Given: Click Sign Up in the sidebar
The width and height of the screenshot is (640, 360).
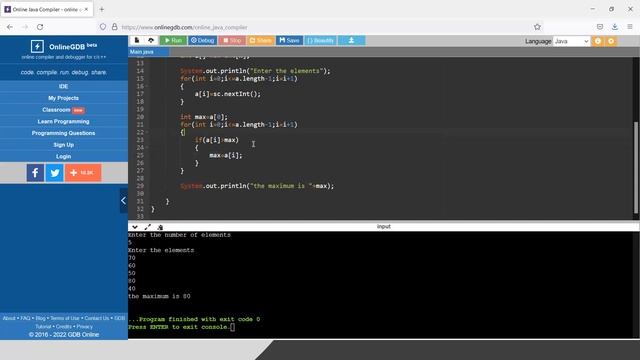Looking at the screenshot, I should 64,145.
